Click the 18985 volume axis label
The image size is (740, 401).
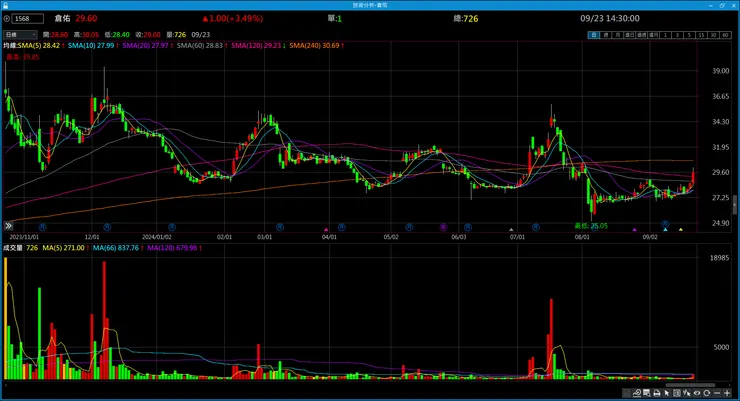point(720,258)
